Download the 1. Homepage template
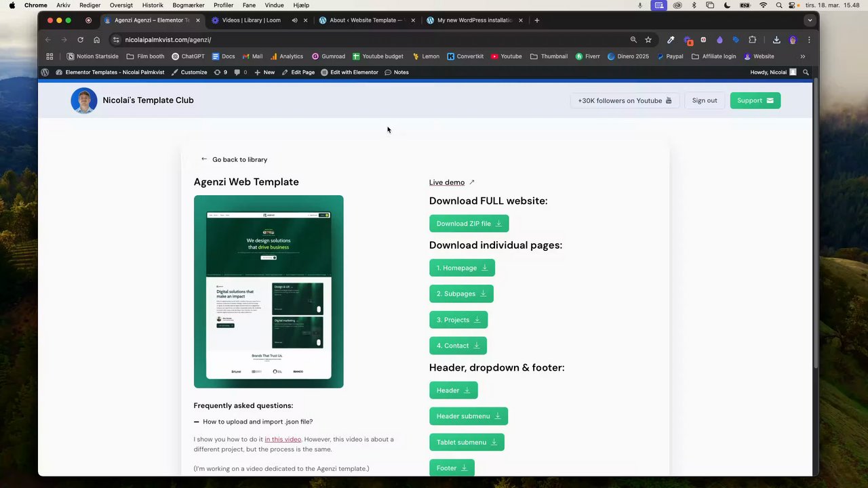The width and height of the screenshot is (868, 488). pos(462,268)
